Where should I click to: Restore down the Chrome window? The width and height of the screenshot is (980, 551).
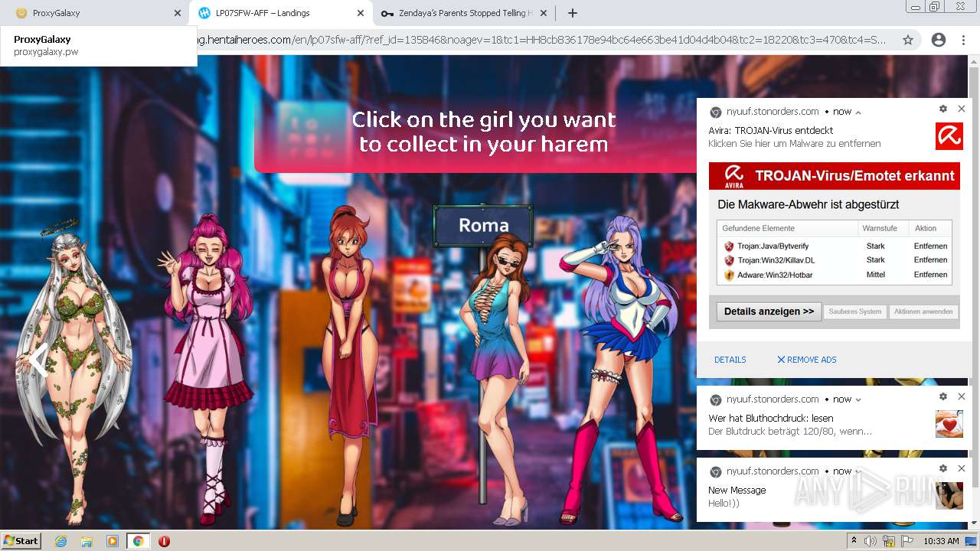point(935,7)
